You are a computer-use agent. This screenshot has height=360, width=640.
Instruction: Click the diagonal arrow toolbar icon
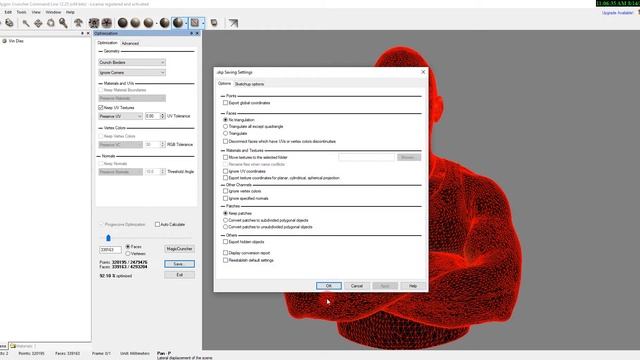point(233,23)
